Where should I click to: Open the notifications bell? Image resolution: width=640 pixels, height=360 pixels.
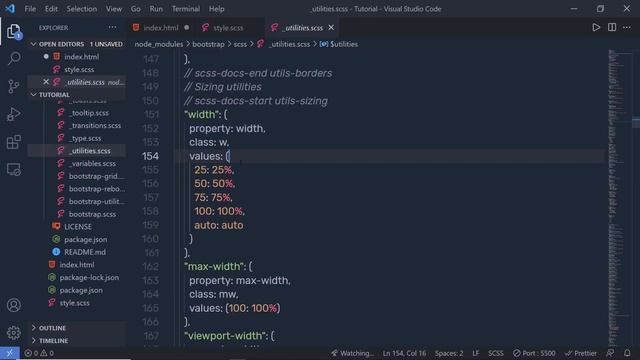point(627,353)
